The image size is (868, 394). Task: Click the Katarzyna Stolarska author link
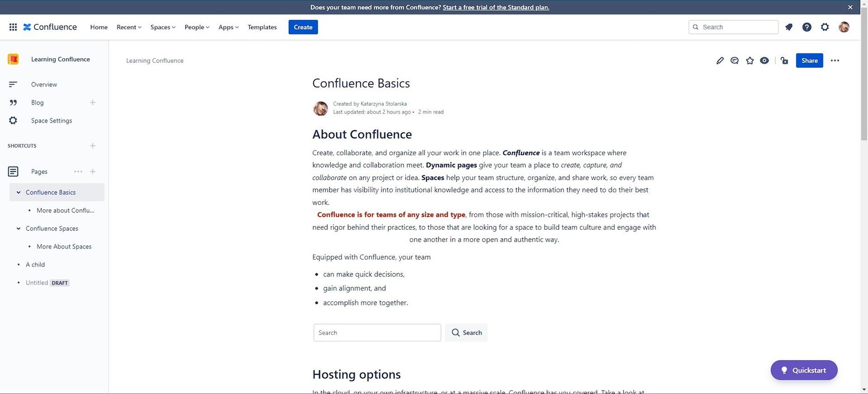(x=384, y=104)
